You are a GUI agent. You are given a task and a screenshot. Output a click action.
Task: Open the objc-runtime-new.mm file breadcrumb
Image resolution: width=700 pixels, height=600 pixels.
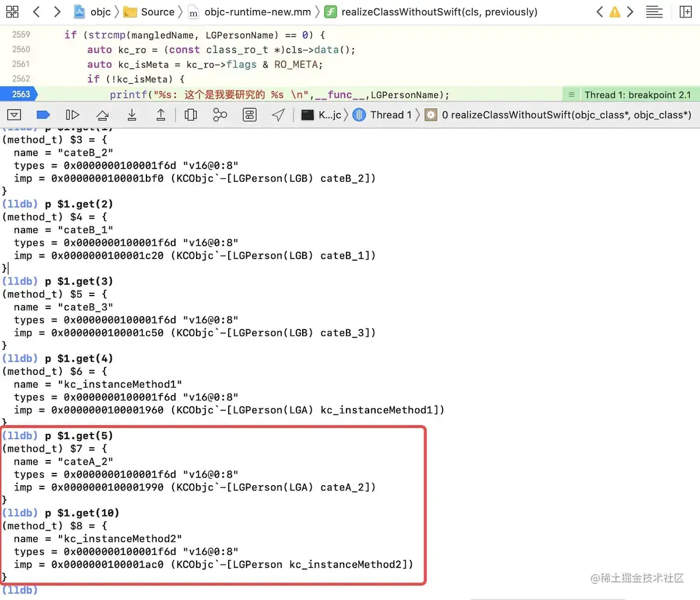[250, 12]
